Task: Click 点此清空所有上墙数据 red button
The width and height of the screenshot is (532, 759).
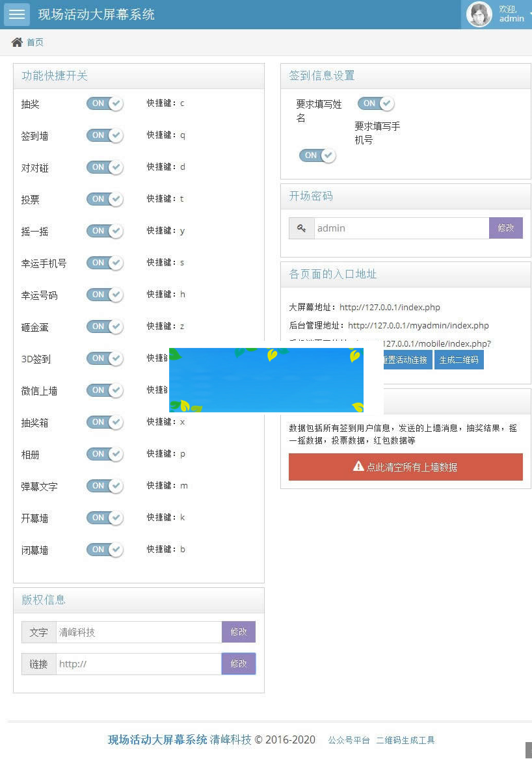Action: (405, 466)
